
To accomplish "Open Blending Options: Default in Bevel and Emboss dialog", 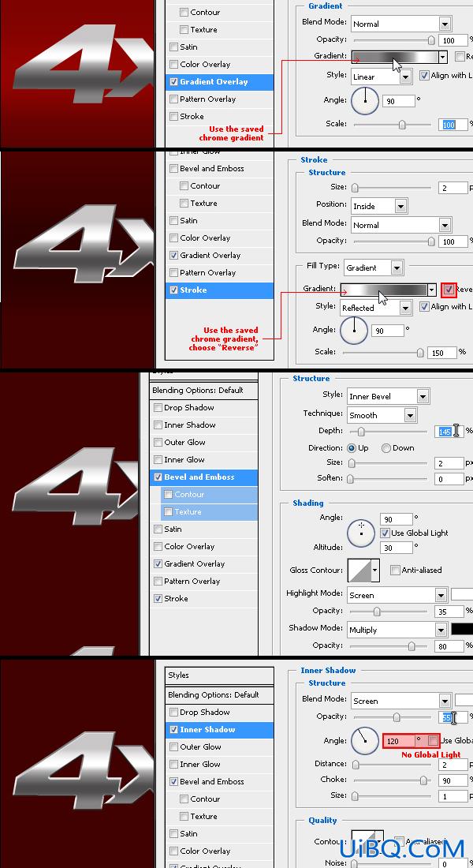I will point(203,391).
